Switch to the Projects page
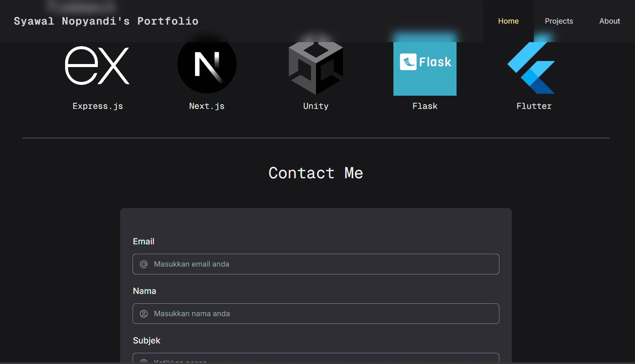The image size is (635, 364). click(559, 21)
